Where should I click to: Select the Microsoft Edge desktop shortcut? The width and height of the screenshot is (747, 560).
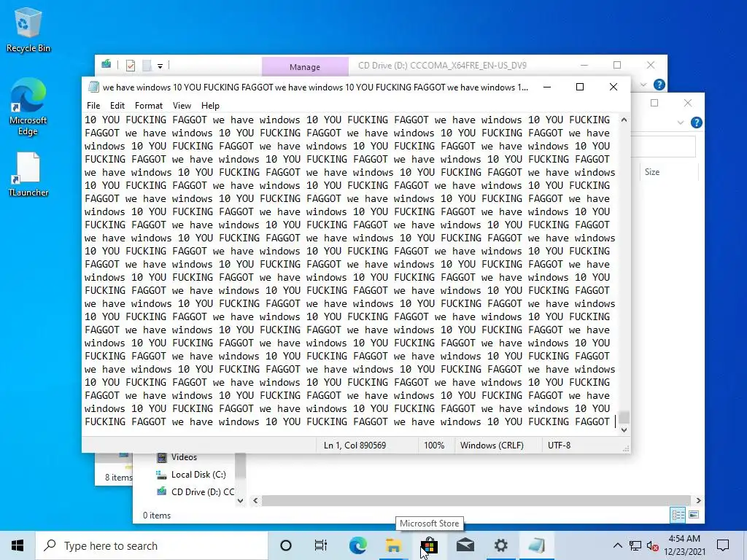pos(28,107)
